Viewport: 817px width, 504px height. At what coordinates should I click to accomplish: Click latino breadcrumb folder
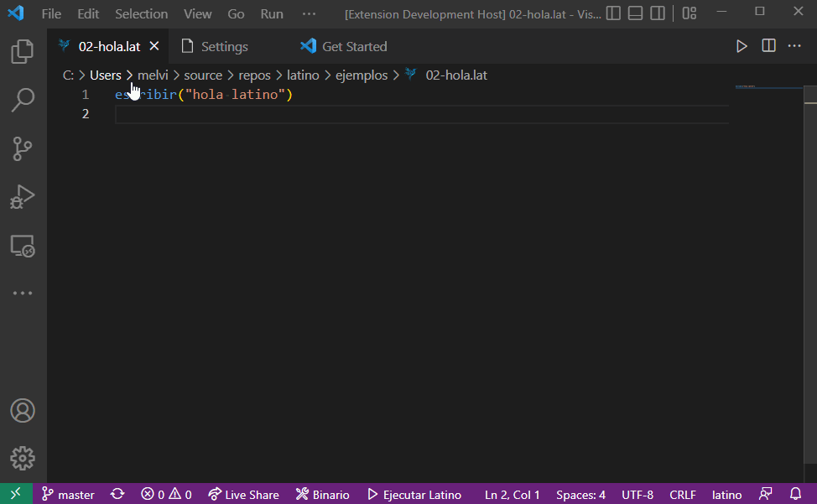(x=303, y=75)
